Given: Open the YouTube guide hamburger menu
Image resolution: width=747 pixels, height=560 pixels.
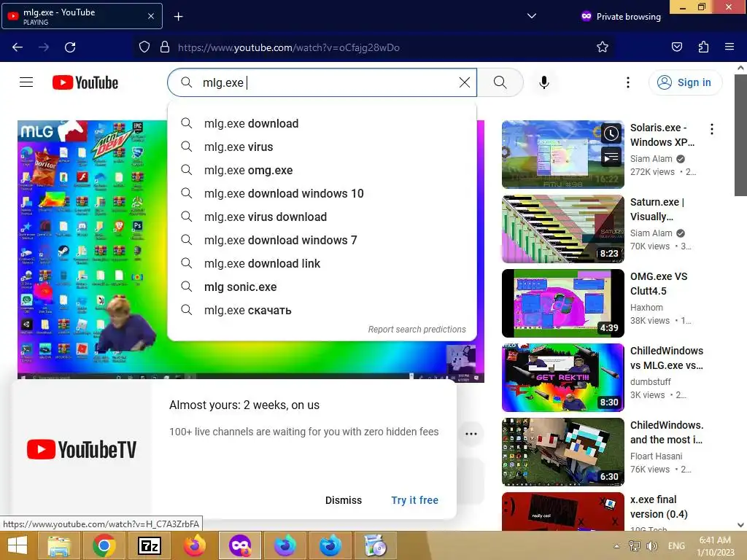Looking at the screenshot, I should click(26, 82).
